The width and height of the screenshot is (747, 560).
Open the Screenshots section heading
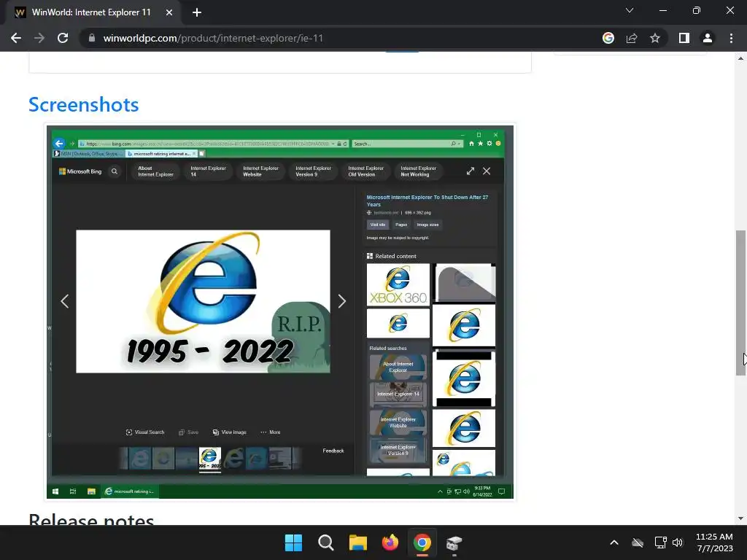[x=84, y=104]
